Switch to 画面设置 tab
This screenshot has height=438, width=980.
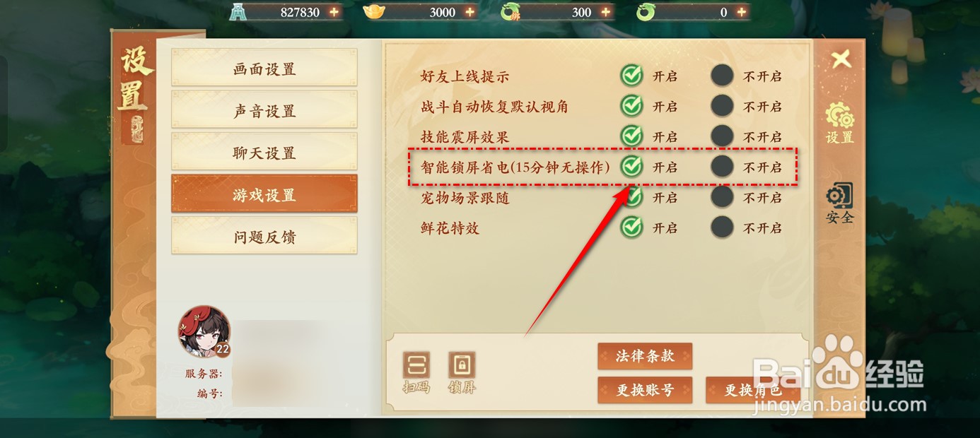click(x=264, y=69)
